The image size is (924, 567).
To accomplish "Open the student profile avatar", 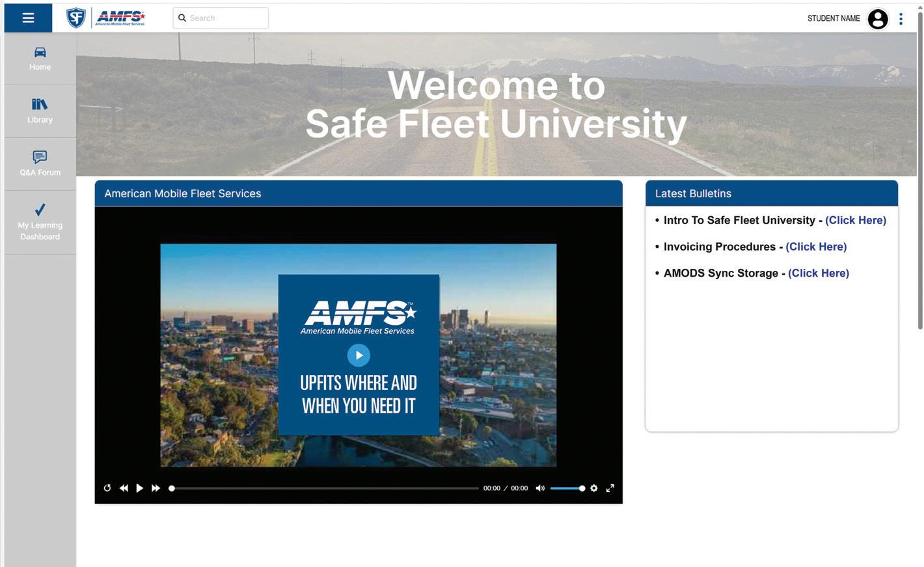I will click(878, 19).
